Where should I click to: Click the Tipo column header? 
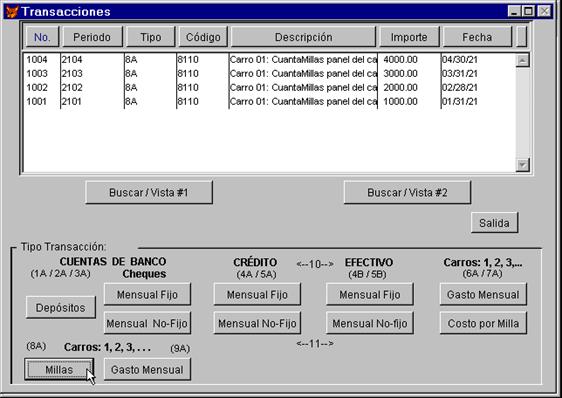tap(151, 37)
